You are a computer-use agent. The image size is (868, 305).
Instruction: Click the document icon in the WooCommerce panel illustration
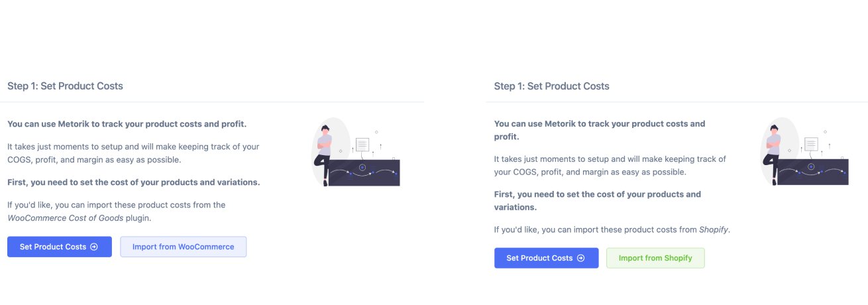(362, 145)
